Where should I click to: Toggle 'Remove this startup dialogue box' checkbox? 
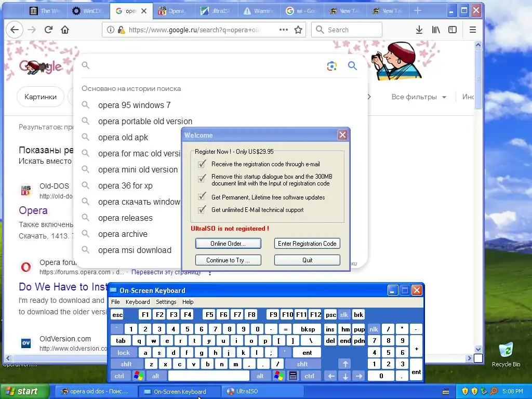[x=202, y=178]
